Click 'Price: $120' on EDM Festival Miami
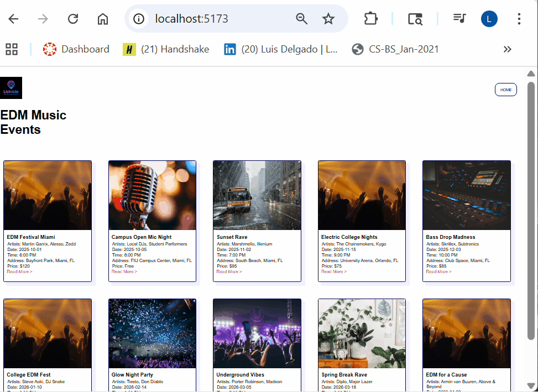The image size is (538, 392). 19,266
